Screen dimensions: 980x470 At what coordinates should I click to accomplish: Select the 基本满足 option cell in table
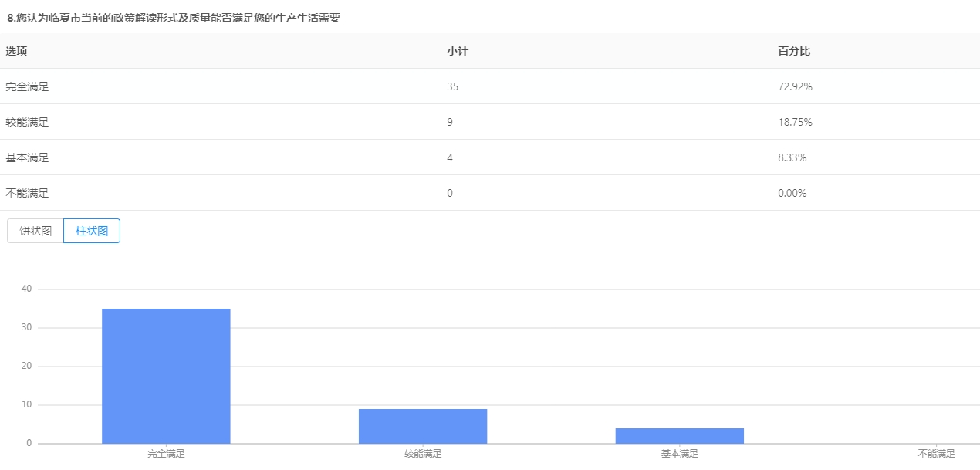click(28, 157)
